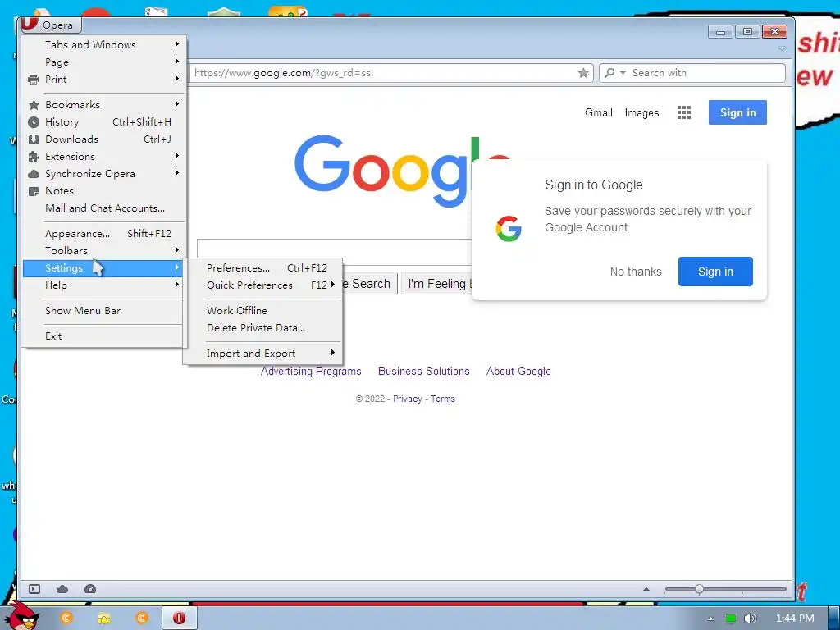Open Gmail link
The height and width of the screenshot is (630, 840).
[x=598, y=112]
